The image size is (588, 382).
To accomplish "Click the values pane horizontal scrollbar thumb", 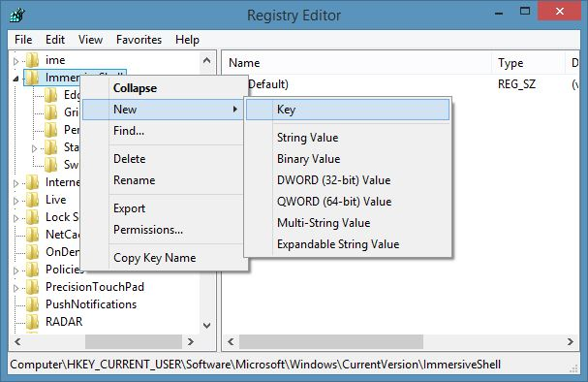I will pyautogui.click(x=331, y=341).
